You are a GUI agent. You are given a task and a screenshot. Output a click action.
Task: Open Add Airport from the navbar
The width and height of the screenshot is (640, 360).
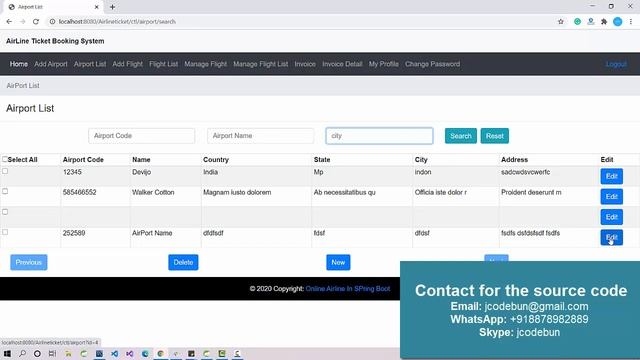point(51,64)
